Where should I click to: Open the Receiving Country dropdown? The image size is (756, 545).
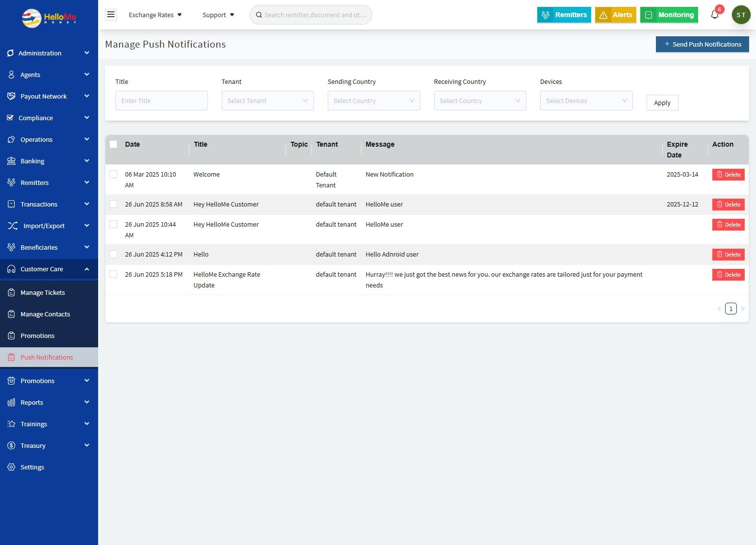480,101
